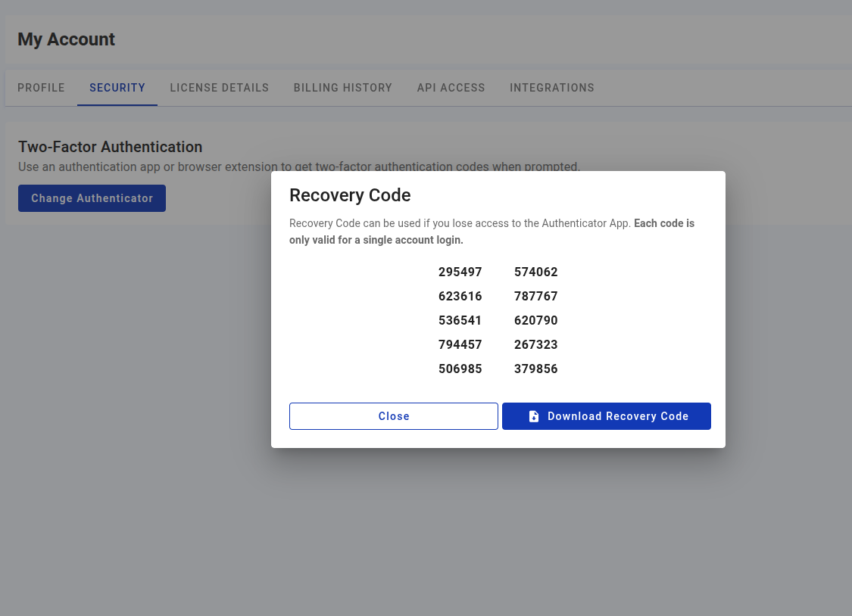Select recovery code 536541
This screenshot has height=616, width=852.
[460, 320]
